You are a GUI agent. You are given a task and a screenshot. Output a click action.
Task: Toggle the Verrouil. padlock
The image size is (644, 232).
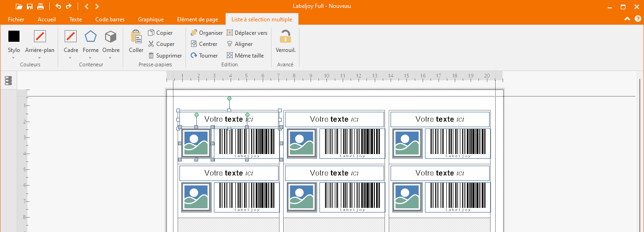coord(285,41)
